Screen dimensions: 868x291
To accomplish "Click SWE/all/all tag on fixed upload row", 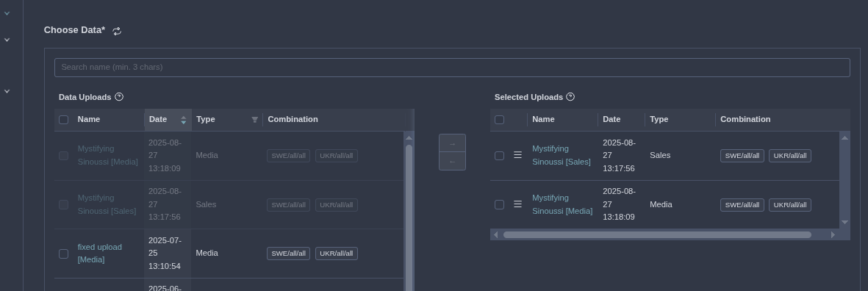I will pos(288,254).
